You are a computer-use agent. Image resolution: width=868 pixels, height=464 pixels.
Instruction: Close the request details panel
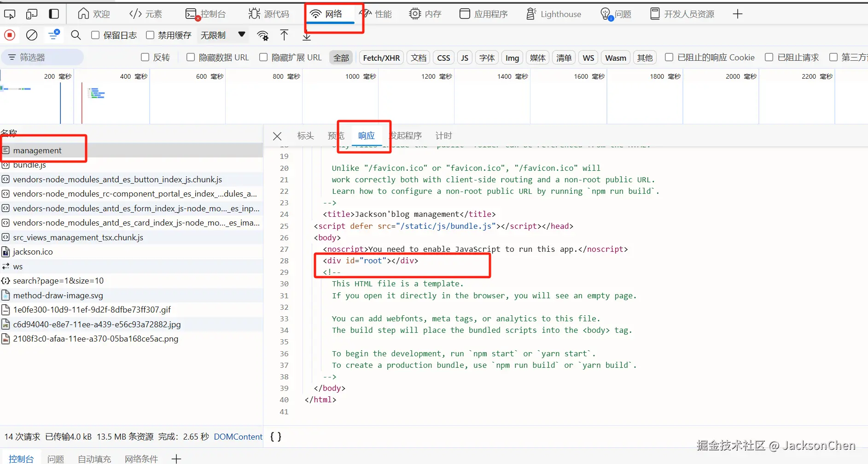point(277,136)
